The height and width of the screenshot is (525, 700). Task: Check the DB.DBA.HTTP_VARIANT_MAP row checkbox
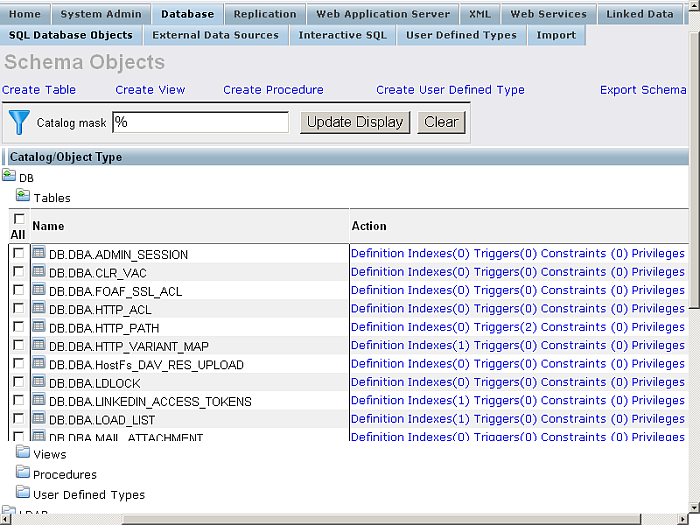coord(19,345)
